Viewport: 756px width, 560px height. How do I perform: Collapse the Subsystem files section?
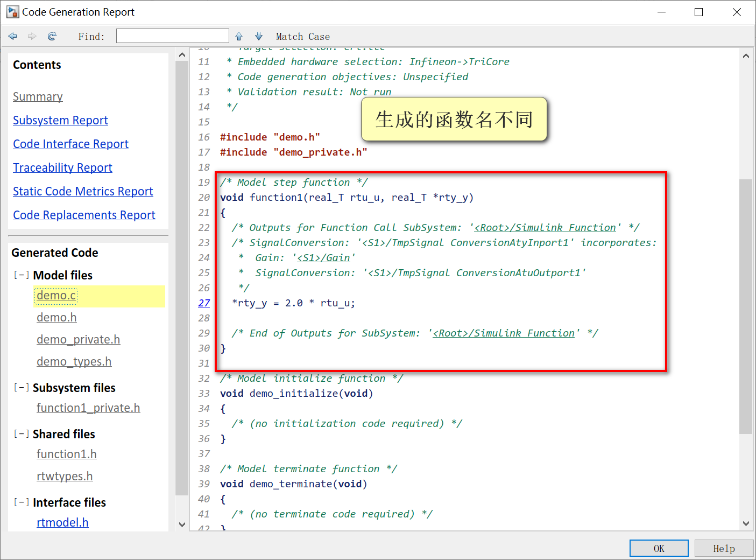pyautogui.click(x=22, y=388)
